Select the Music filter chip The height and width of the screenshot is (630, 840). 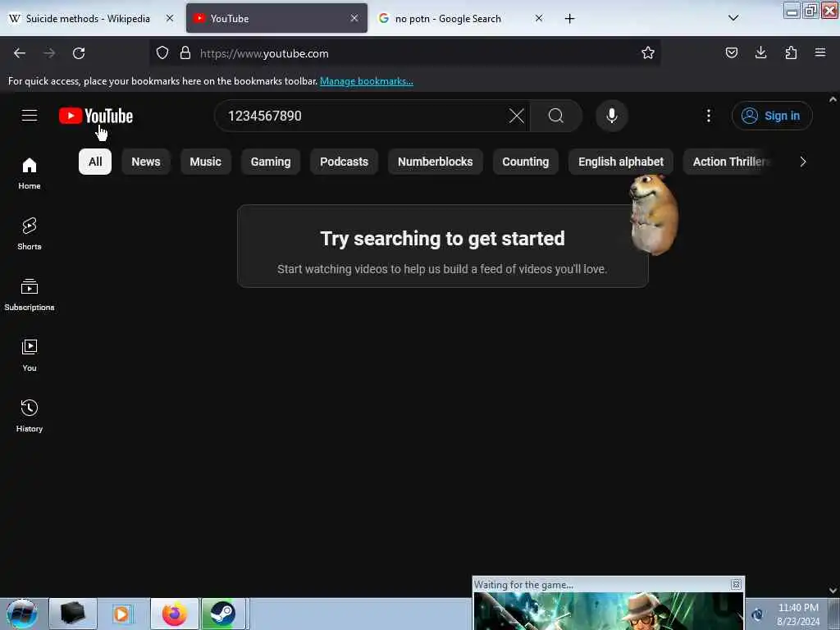(x=205, y=162)
